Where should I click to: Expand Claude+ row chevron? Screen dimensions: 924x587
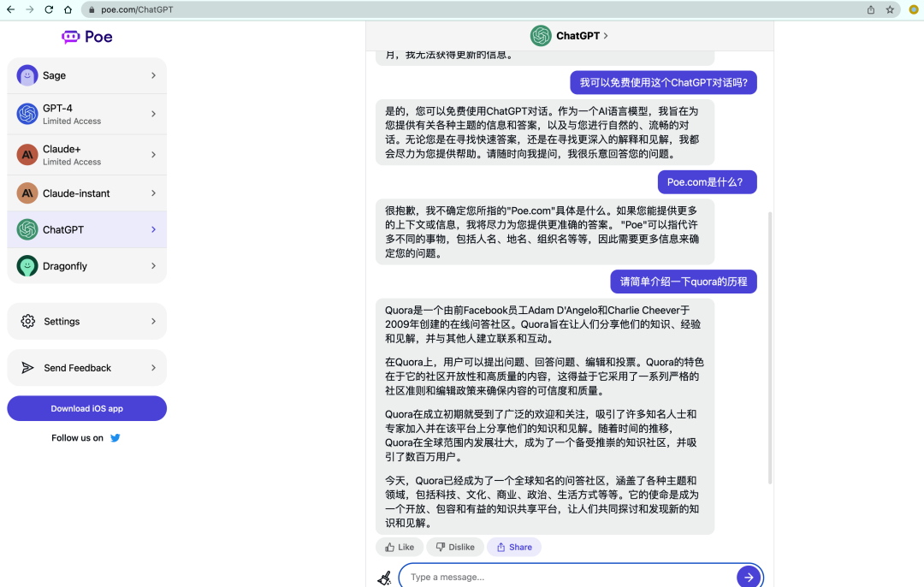click(x=153, y=154)
